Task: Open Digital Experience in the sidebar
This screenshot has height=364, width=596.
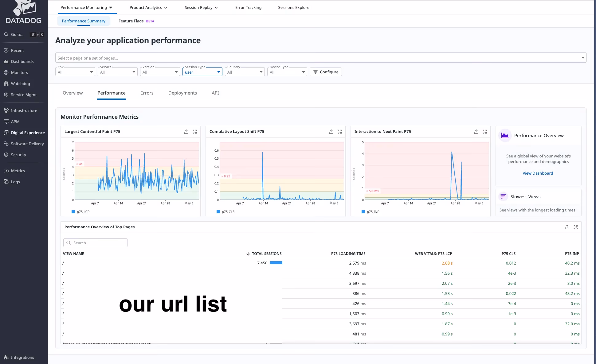Action: click(x=28, y=133)
